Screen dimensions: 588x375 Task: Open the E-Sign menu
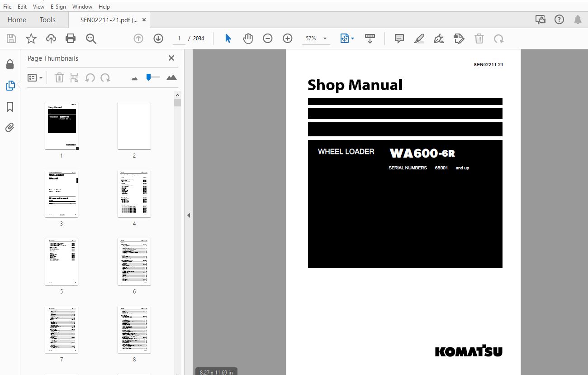point(58,7)
